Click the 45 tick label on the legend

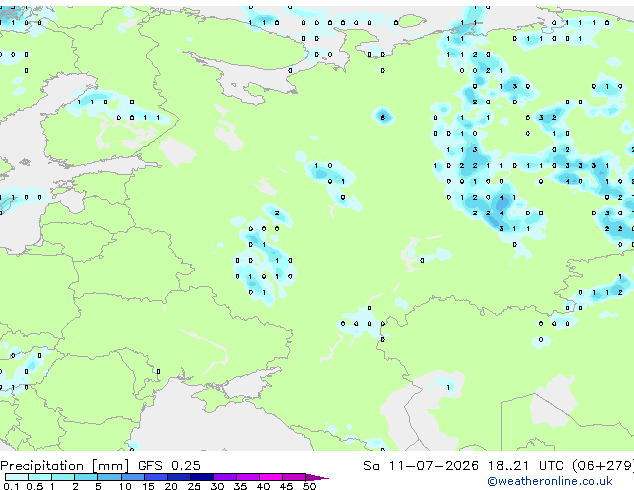click(x=286, y=486)
